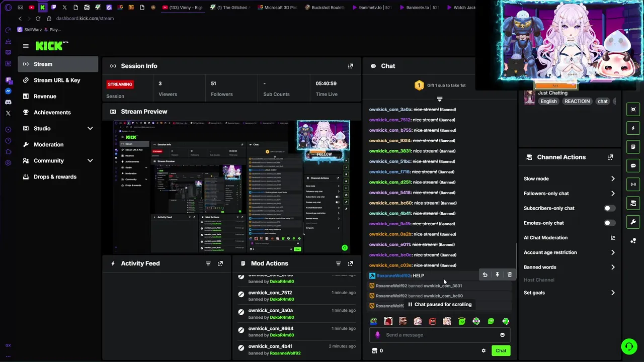This screenshot has width=644, height=362.
Task: Toggle the activity feed lightning sidebar icon
Action: (633, 128)
